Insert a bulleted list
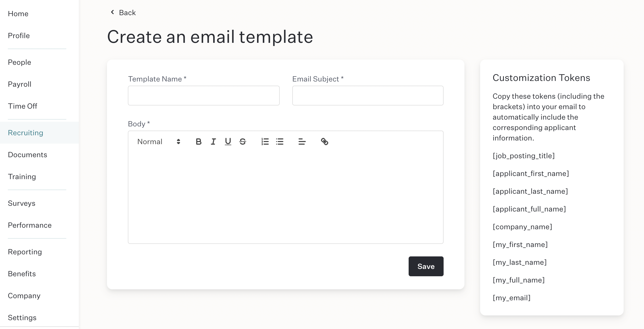Image resolution: width=644 pixels, height=329 pixels. 280,142
